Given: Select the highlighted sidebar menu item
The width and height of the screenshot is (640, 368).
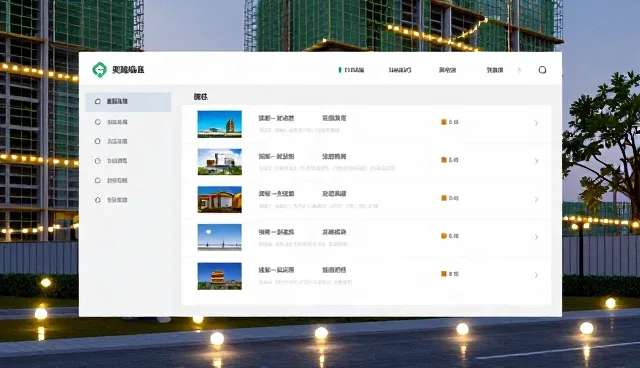Looking at the screenshot, I should pyautogui.click(x=128, y=102).
